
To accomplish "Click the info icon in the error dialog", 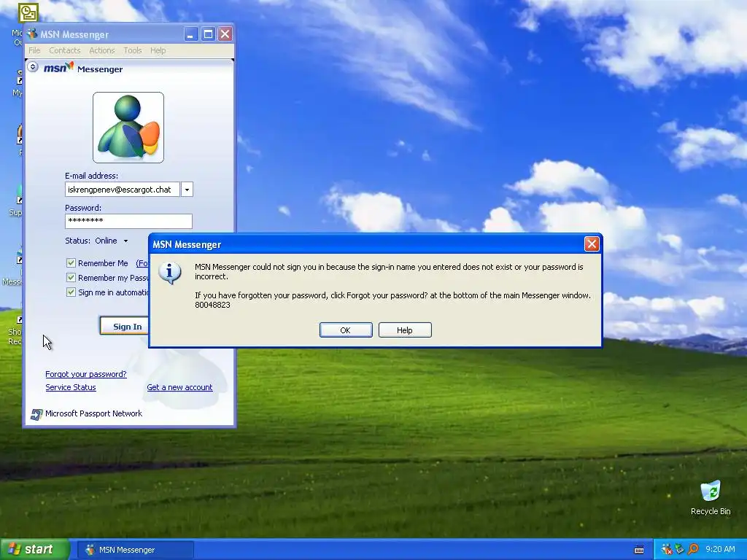I will pos(170,273).
